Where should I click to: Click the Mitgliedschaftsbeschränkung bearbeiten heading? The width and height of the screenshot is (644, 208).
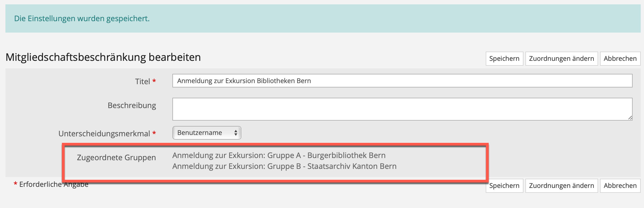click(103, 57)
